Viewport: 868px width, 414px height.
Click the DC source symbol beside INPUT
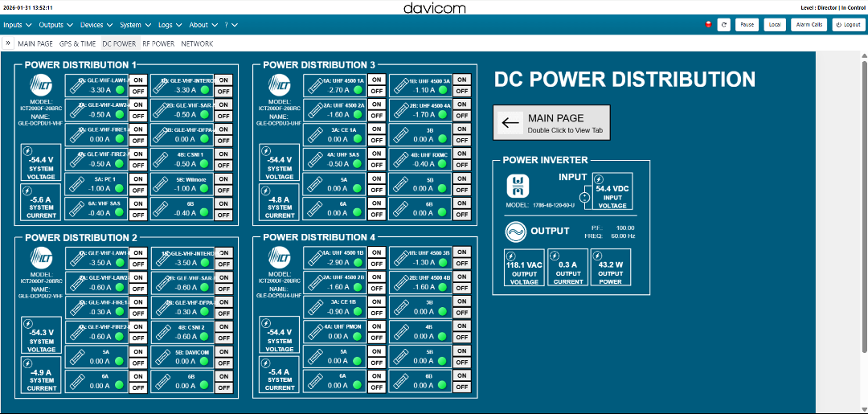click(x=585, y=197)
